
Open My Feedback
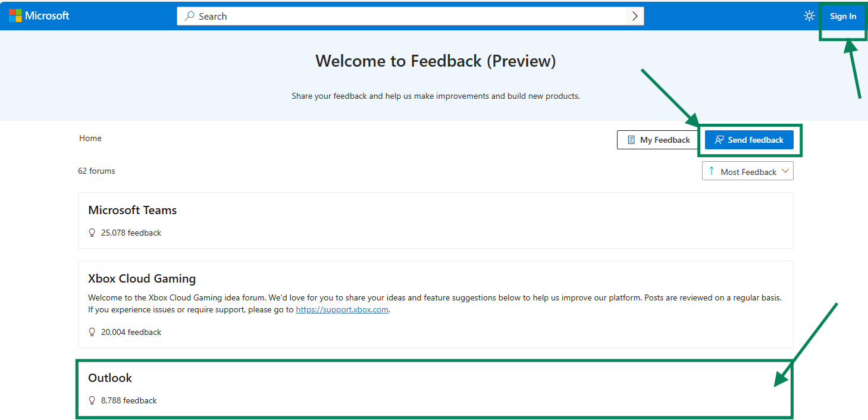tap(658, 140)
